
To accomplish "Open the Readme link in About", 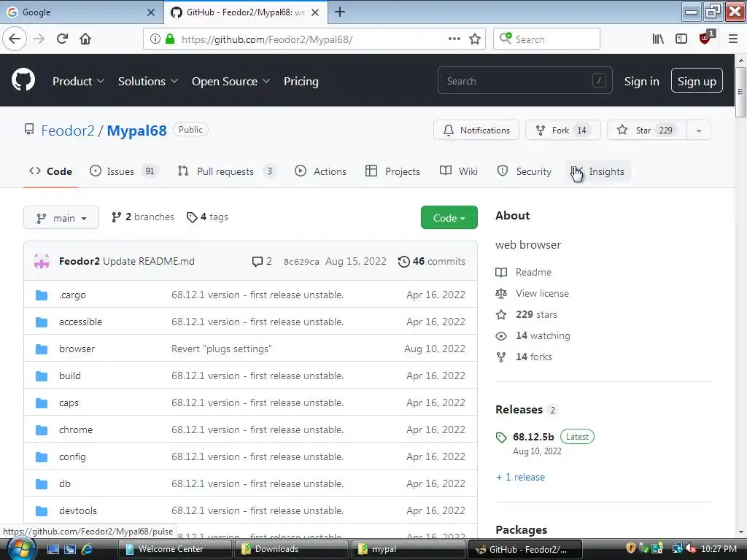I will coord(533,273).
